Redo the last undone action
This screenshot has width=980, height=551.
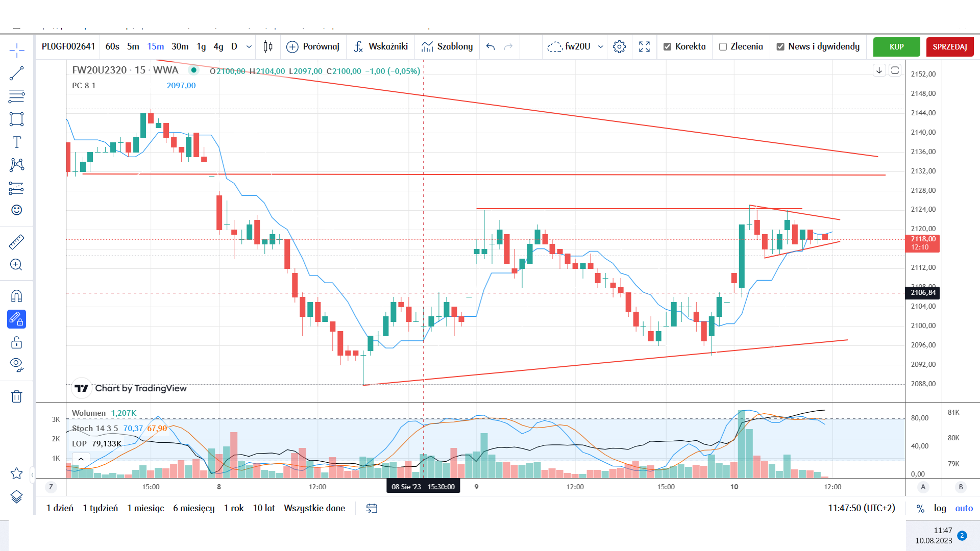coord(508,46)
